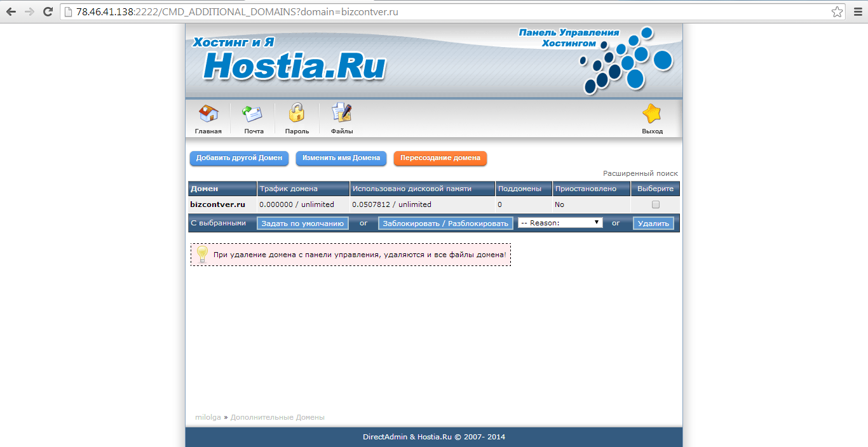
Task: Click Заблокировать / Разблокировать button
Action: (445, 223)
